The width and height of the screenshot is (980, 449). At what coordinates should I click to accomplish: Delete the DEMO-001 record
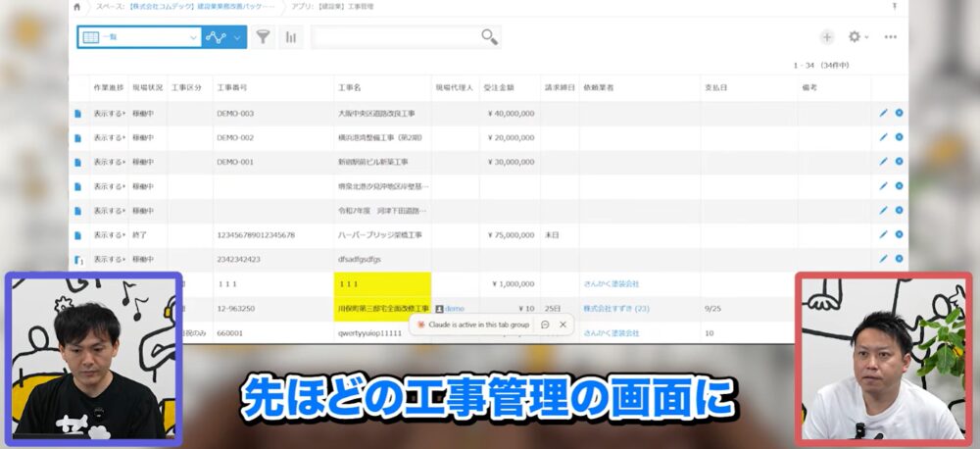point(899,162)
